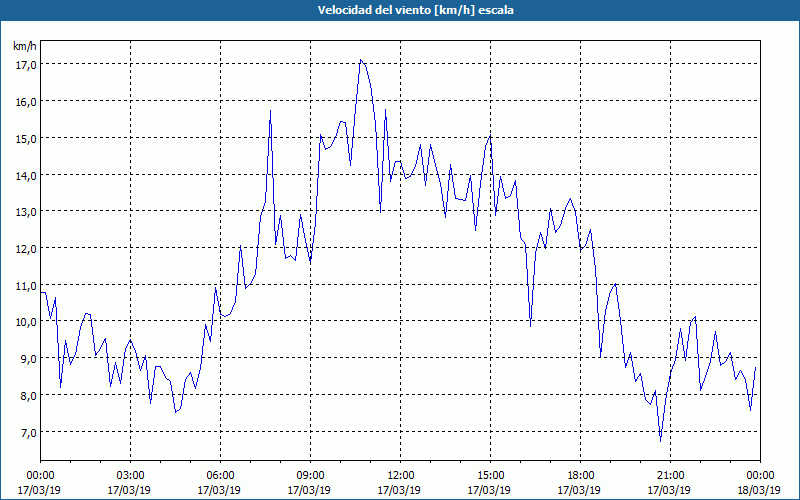Pick the '12,0' y-axis value
The width and height of the screenshot is (800, 500).
27,248
